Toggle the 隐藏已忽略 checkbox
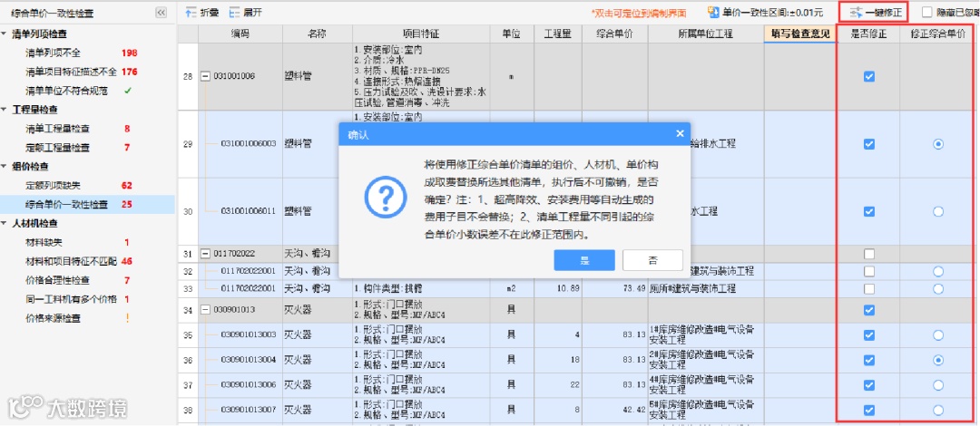This screenshot has width=980, height=426. 926,12
